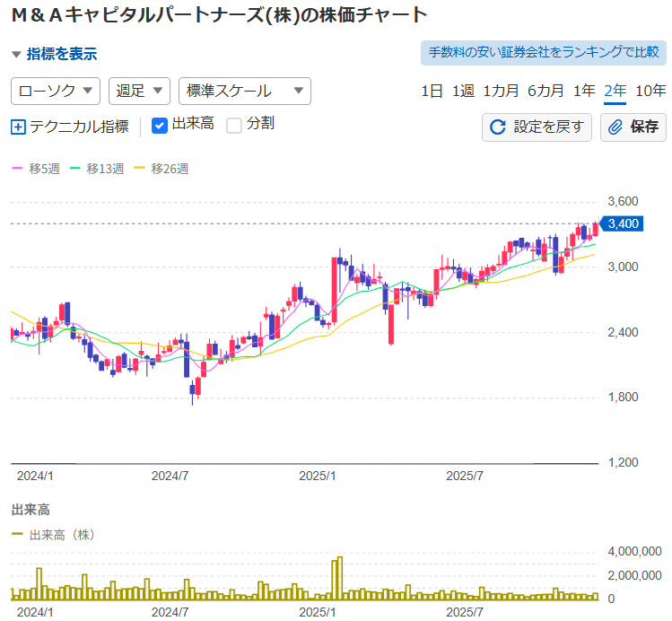
Task: Click the paperclip icon in 保存 button
Action: click(615, 127)
